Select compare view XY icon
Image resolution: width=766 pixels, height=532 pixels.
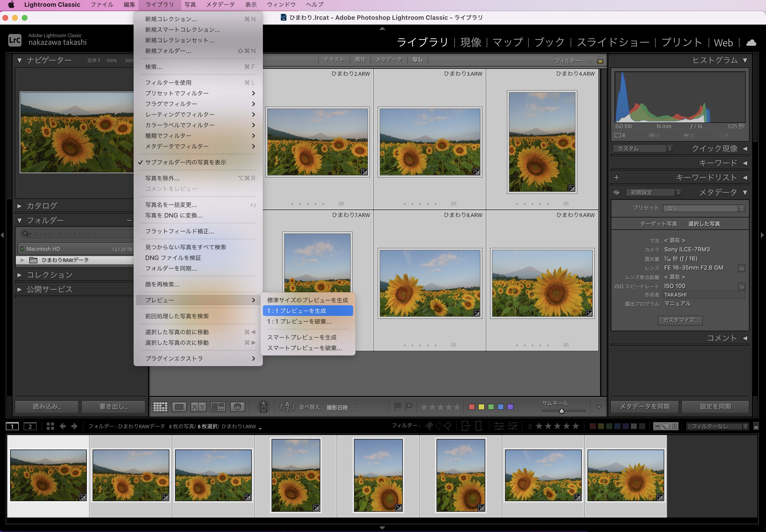(x=198, y=407)
